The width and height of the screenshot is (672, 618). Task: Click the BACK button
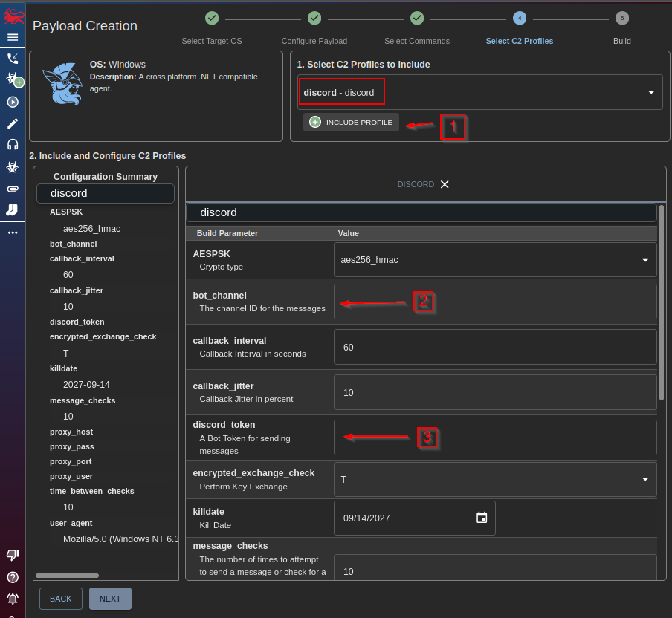click(61, 599)
